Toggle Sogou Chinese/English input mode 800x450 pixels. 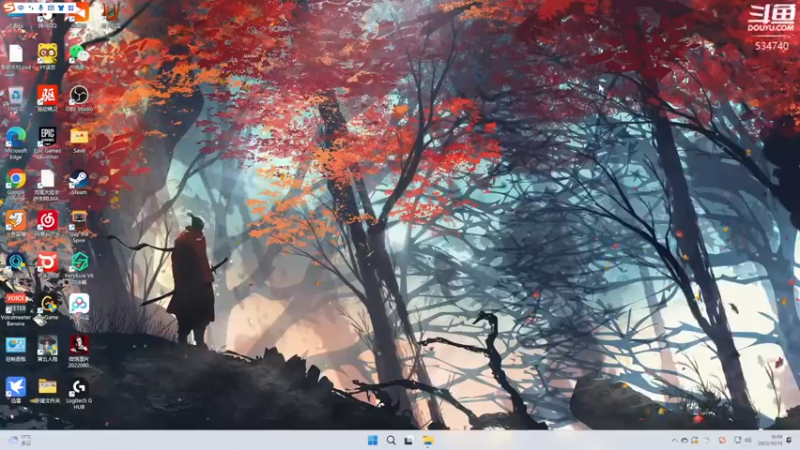pyautogui.click(x=21, y=8)
